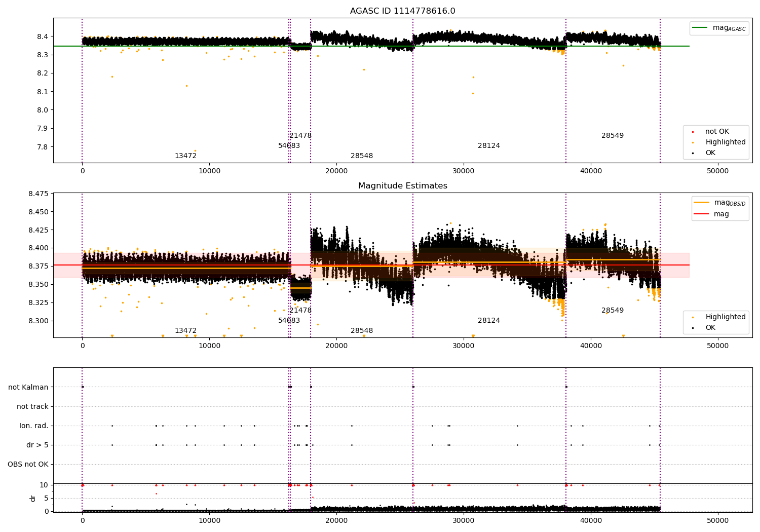Click the 8.475 y-axis tick label

[x=39, y=194]
